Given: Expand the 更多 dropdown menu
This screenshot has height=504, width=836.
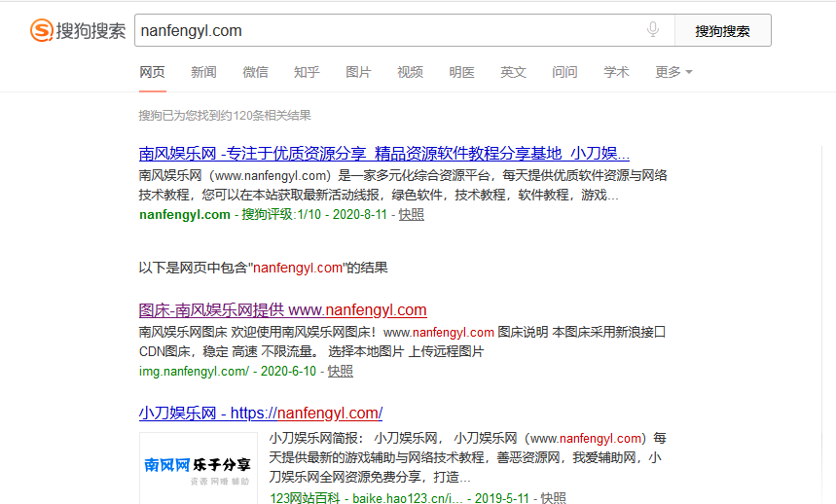Looking at the screenshot, I should click(x=673, y=72).
